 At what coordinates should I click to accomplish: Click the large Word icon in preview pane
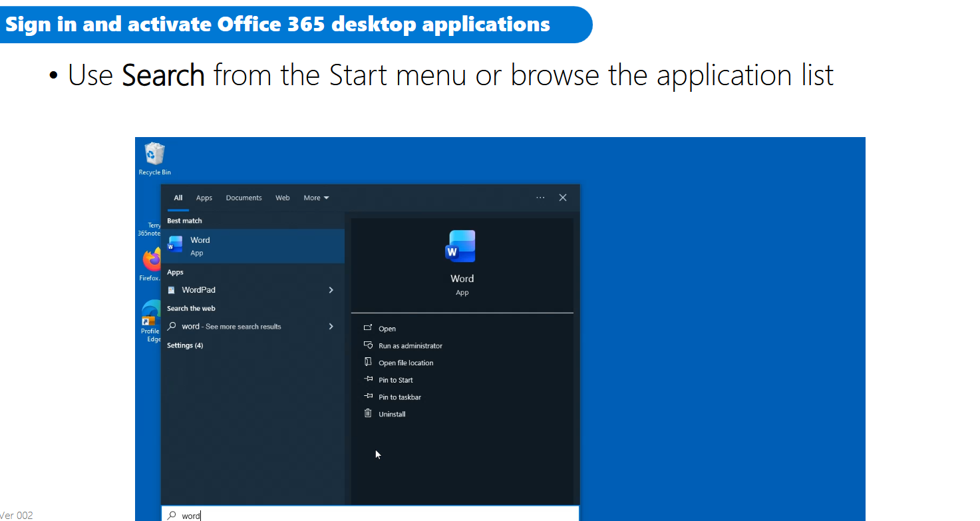[x=461, y=246]
